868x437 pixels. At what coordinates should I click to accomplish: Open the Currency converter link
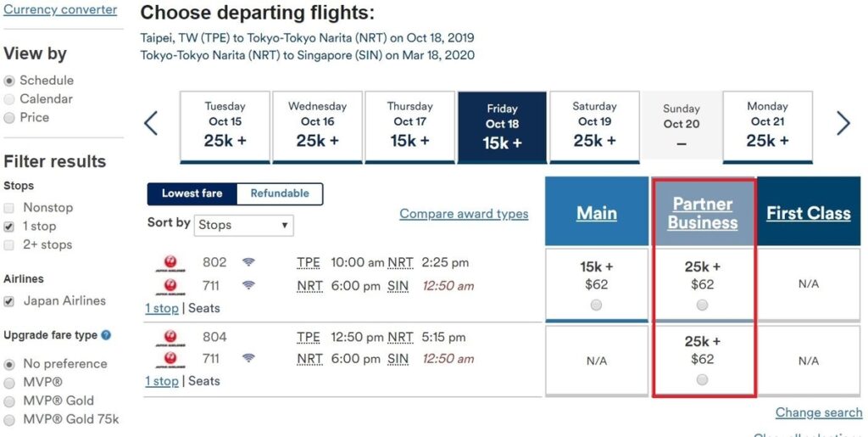(60, 9)
